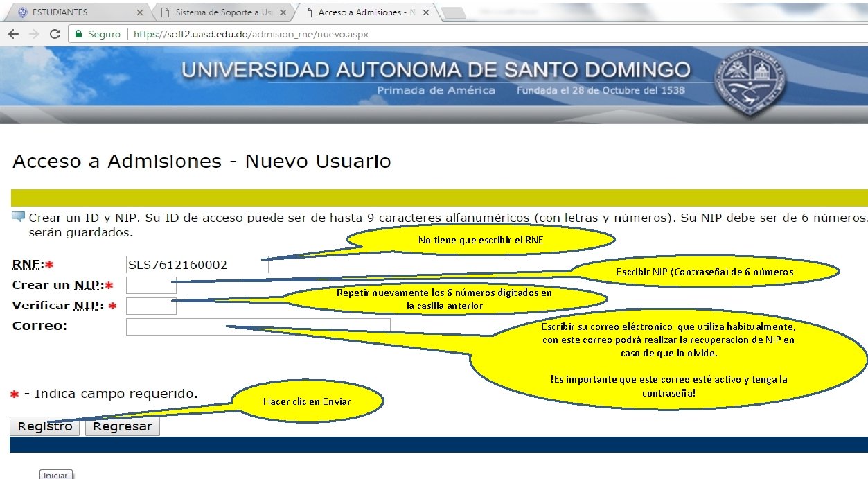Reload the page with the refresh icon
Viewport: 868px width, 479px height.
(55, 34)
